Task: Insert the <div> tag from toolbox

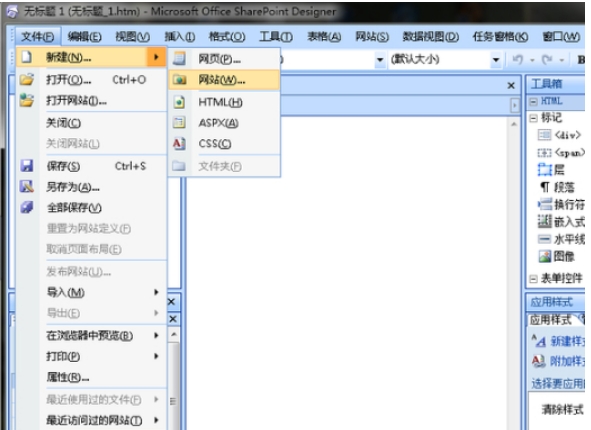Action: pos(559,135)
